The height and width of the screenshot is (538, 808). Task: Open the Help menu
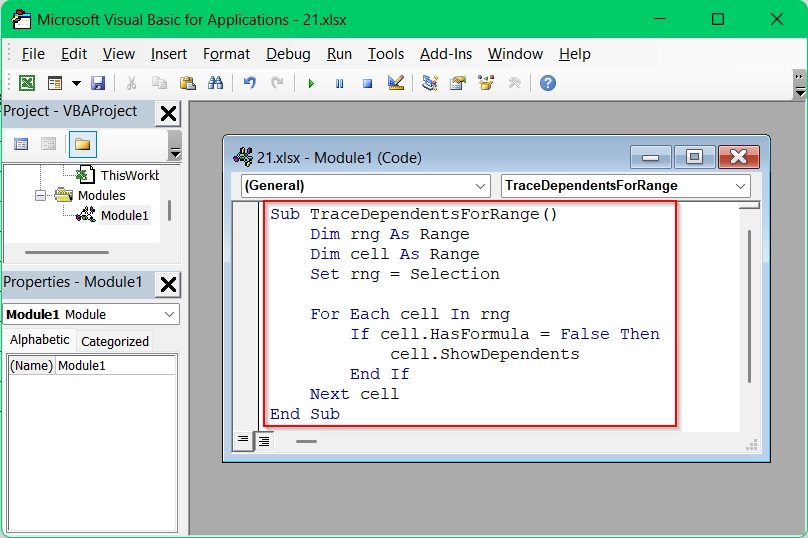tap(575, 54)
